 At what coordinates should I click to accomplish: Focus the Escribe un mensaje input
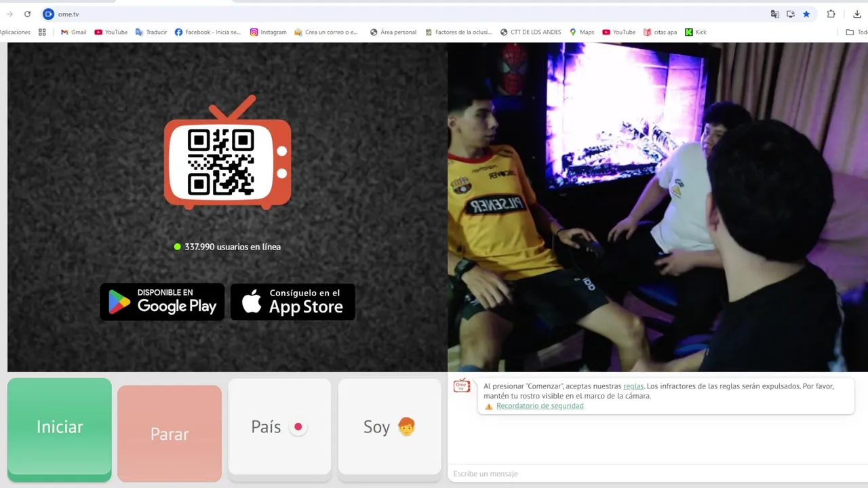coord(656,473)
